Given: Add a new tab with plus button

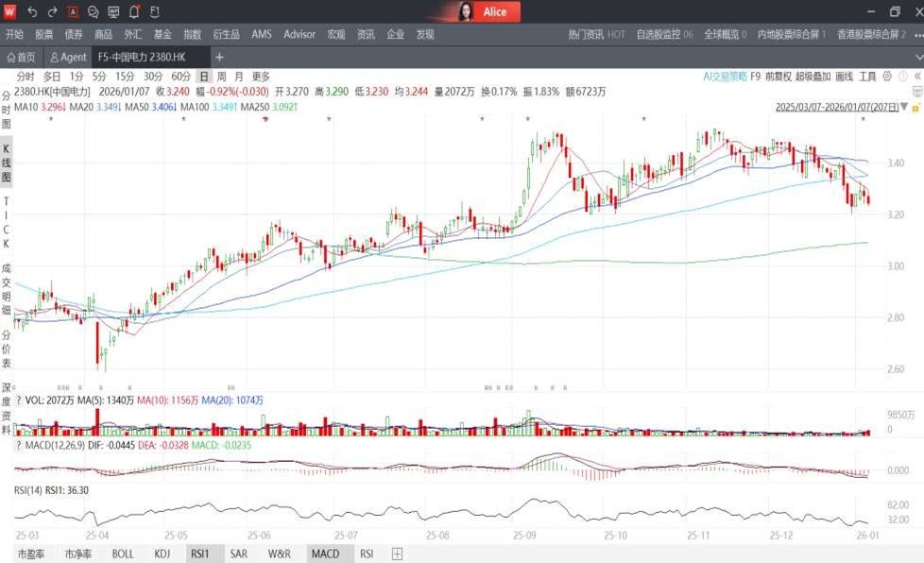Looking at the screenshot, I should point(219,58).
